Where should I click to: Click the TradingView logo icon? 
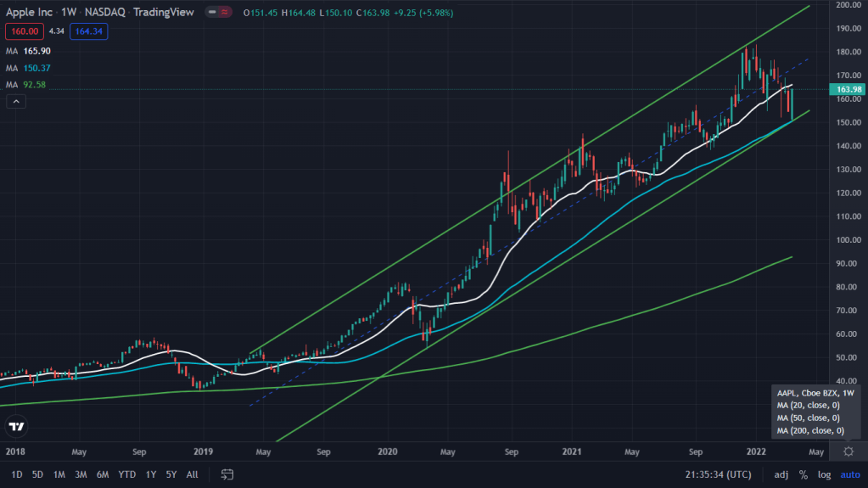pos(16,426)
